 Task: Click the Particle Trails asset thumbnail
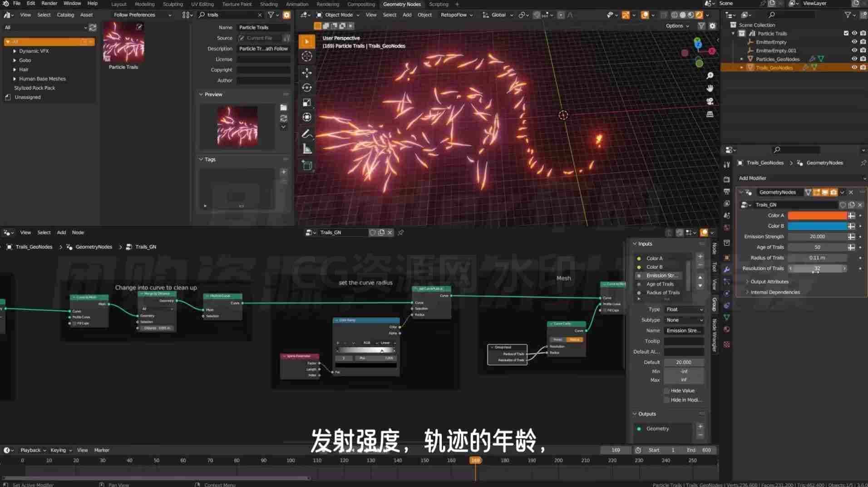(x=123, y=42)
